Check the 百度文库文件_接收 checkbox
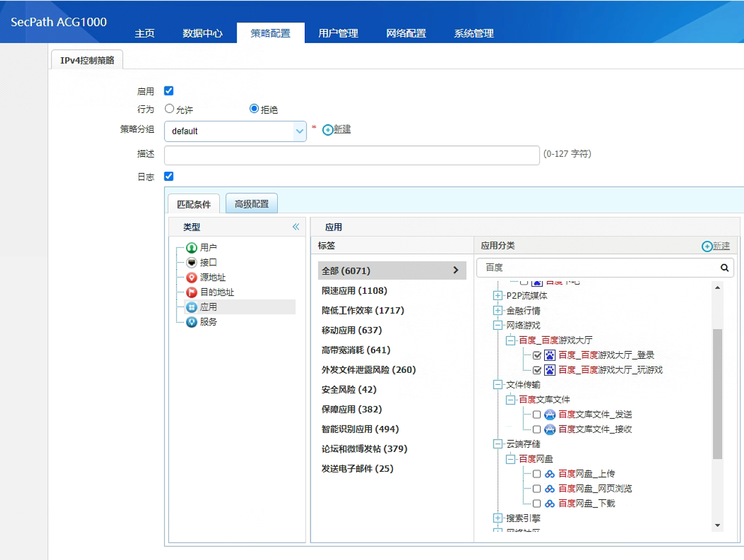 pyautogui.click(x=537, y=429)
